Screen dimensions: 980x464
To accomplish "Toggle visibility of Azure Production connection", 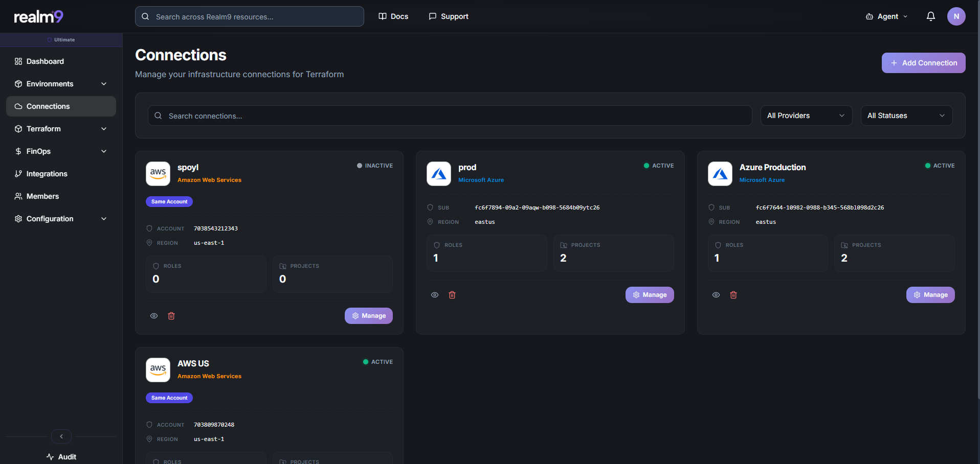I will pyautogui.click(x=716, y=295).
